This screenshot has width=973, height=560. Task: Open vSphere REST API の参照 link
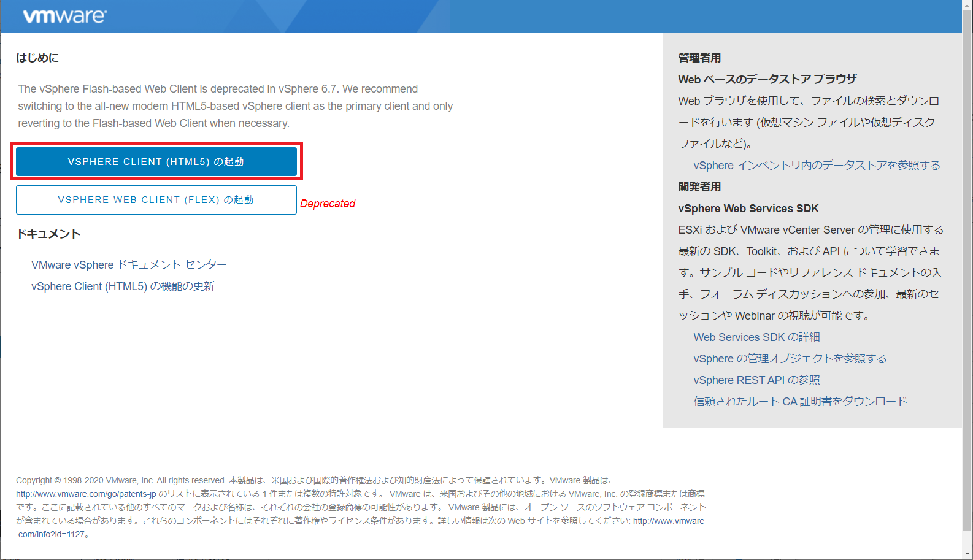click(x=756, y=380)
